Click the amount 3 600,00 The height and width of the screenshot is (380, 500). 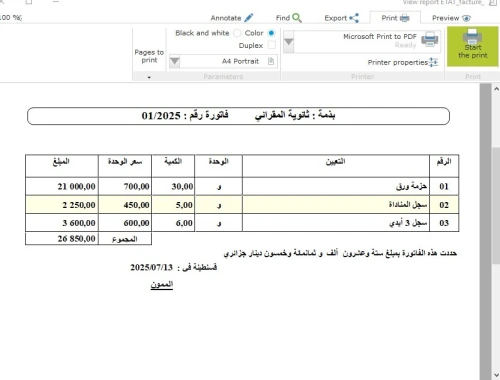(79, 223)
